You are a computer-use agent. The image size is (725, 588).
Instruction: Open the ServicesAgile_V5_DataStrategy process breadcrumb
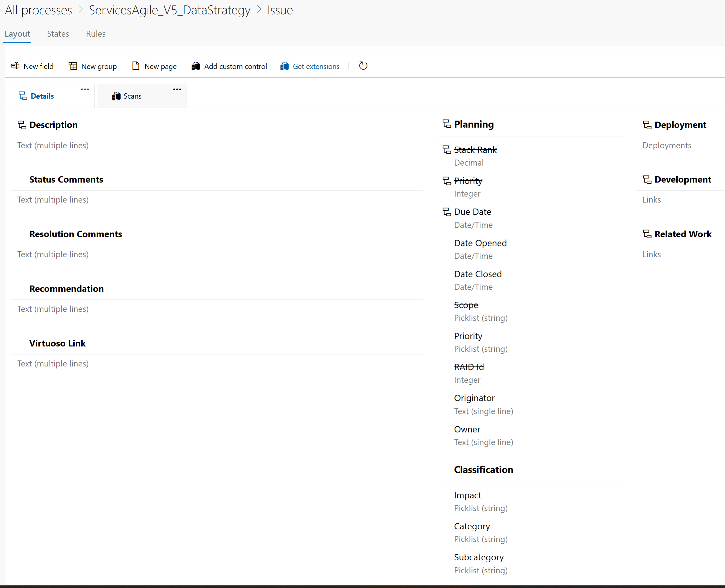tap(169, 10)
